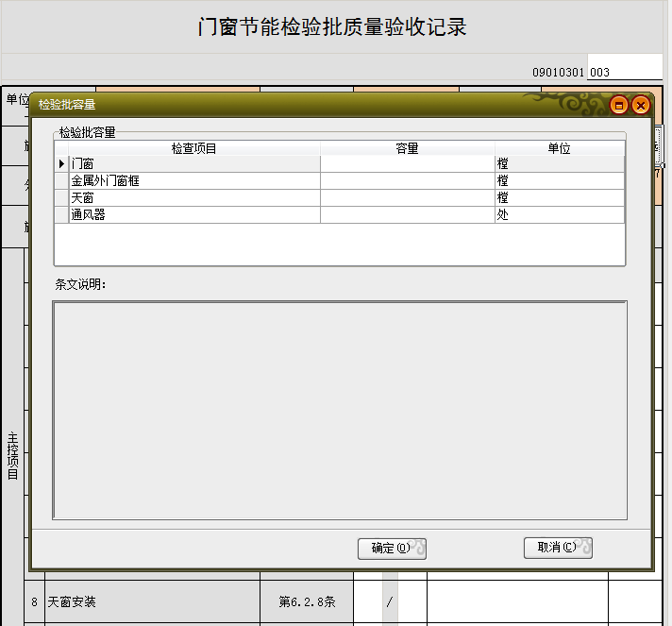This screenshot has width=672, height=626.
Task: Click the 单位 cell 处 for 通风器
Action: pyautogui.click(x=560, y=215)
